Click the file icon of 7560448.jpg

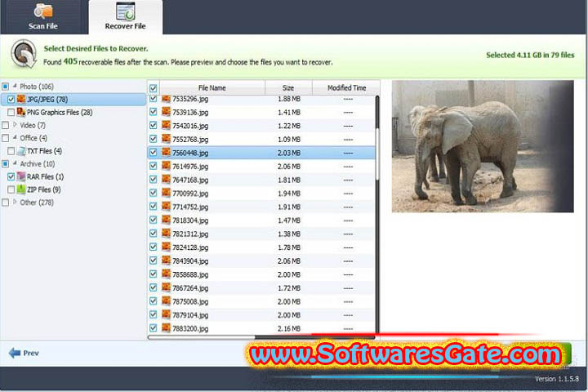click(166, 152)
